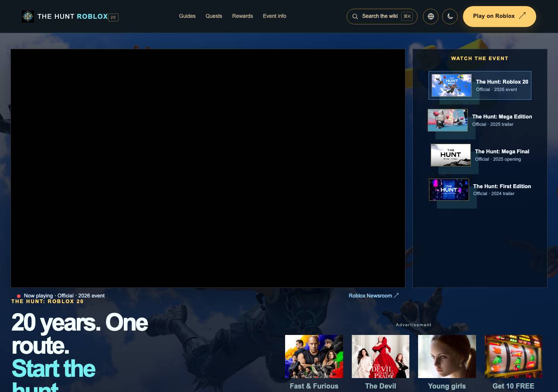
Task: Open the Get 10 FREE slot ad image
Action: pyautogui.click(x=514, y=356)
